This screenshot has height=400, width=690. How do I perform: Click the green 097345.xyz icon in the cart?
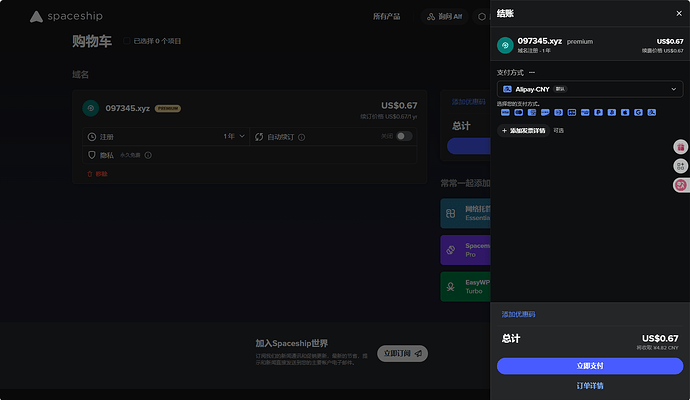pos(91,108)
